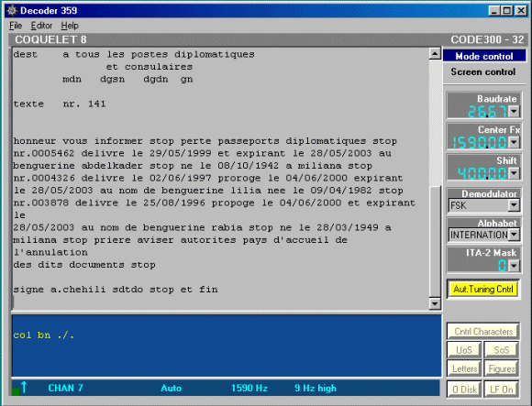Open the Baudrate dropdown arrow
Viewport: 532px width, 406px height.
[x=514, y=111]
